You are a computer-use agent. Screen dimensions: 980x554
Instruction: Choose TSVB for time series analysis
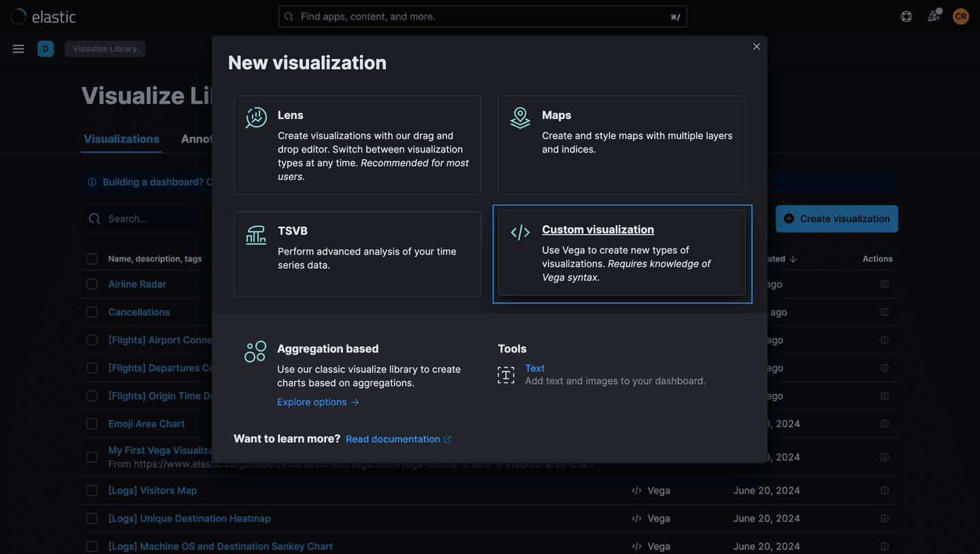tap(357, 254)
